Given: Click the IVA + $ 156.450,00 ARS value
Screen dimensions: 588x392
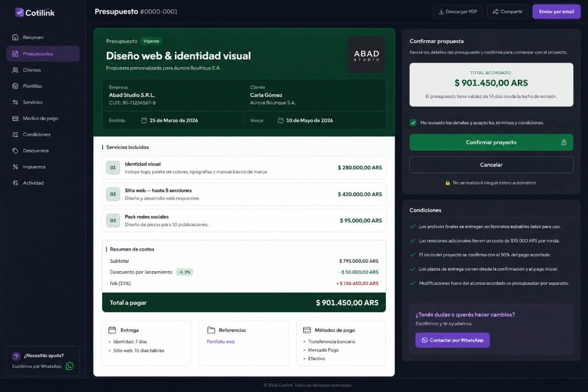Looking at the screenshot, I should (x=357, y=283).
